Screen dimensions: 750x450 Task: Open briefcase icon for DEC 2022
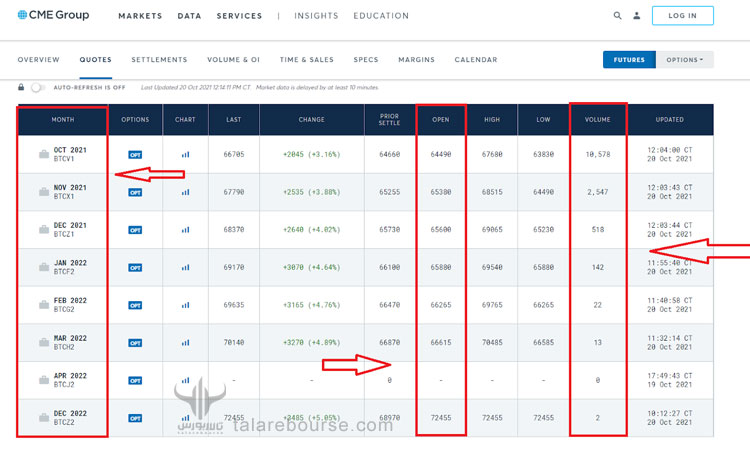[x=44, y=417]
